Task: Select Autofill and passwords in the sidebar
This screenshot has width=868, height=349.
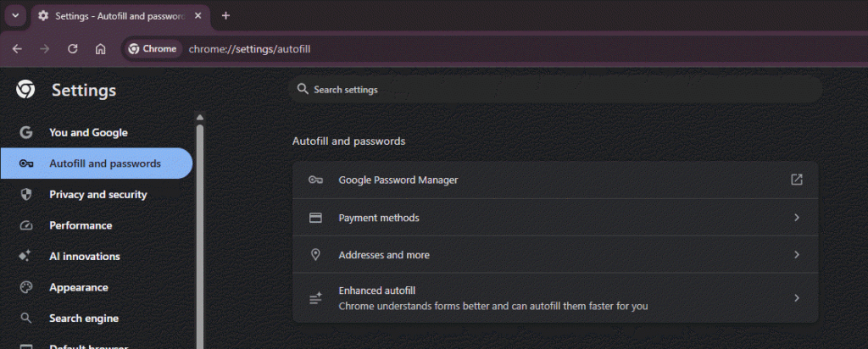Action: (x=97, y=163)
